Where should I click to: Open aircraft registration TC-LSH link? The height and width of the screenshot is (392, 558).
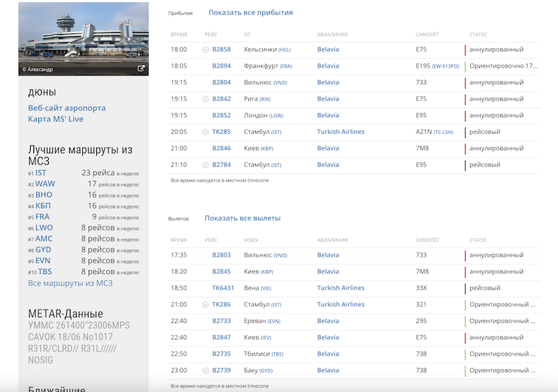click(443, 132)
